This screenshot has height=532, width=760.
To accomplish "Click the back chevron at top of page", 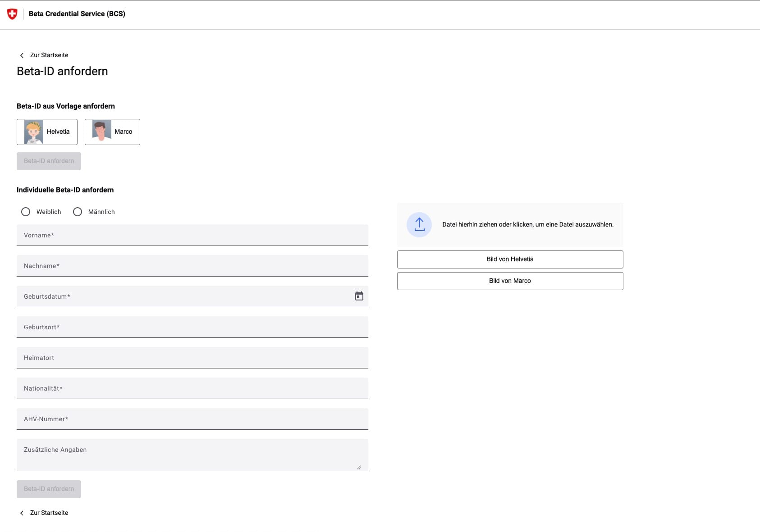I will (x=22, y=55).
